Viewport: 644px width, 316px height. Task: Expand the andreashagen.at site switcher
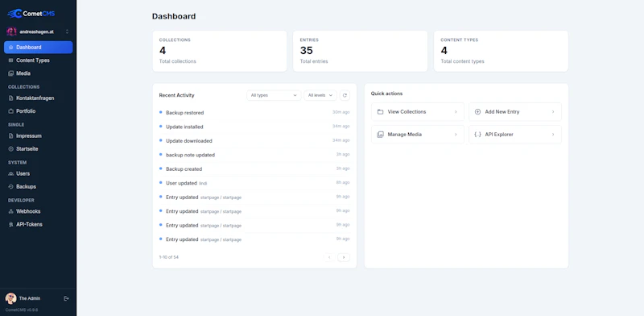pos(67,31)
